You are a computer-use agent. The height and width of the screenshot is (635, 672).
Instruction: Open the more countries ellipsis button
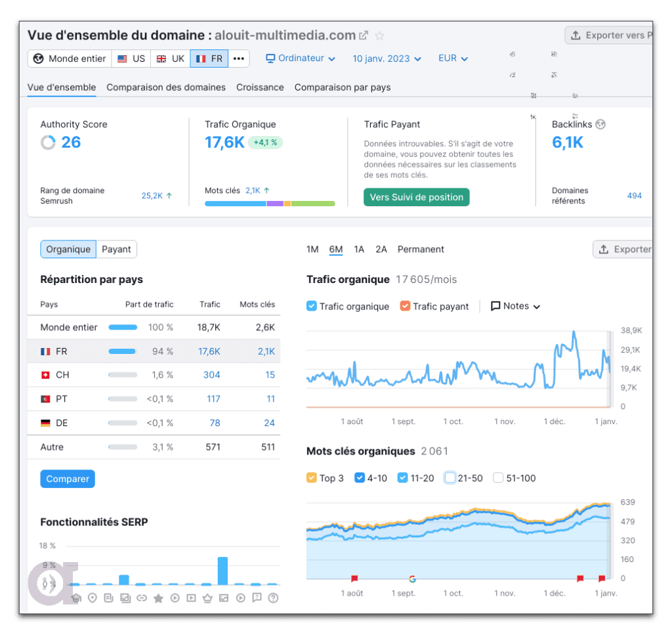[239, 58]
